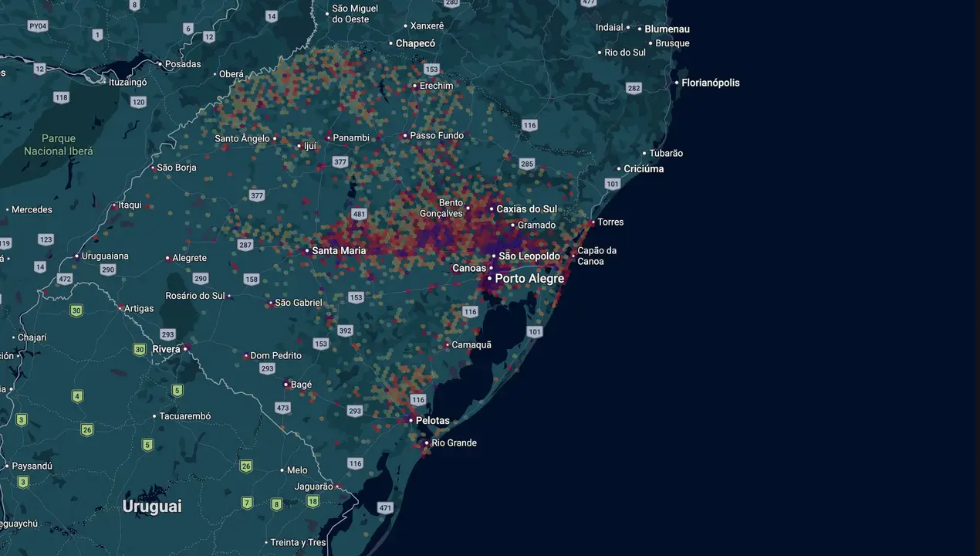Click the Rosário do Sul label
This screenshot has height=556, width=980.
(x=195, y=295)
